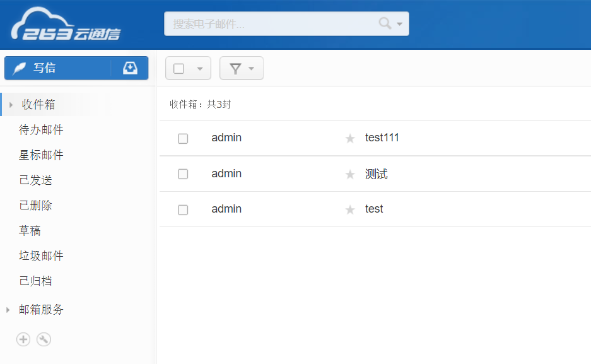
Task: Click the plus add-folder icon in sidebar
Action: tap(23, 339)
